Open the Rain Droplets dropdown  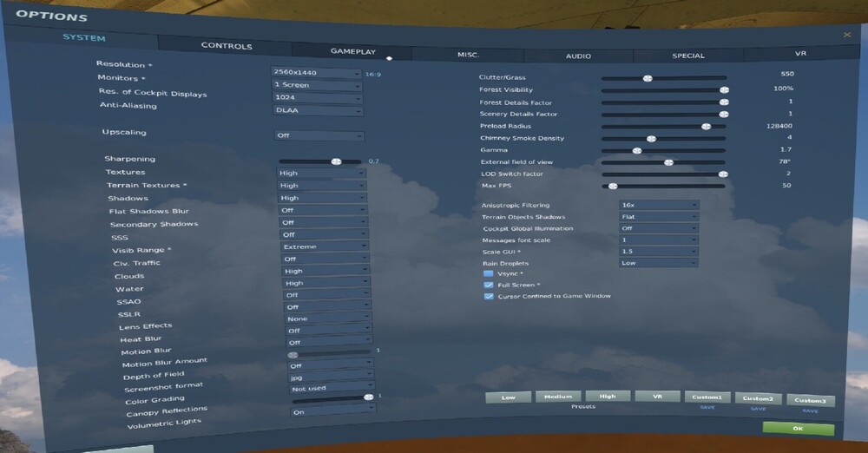tap(659, 263)
